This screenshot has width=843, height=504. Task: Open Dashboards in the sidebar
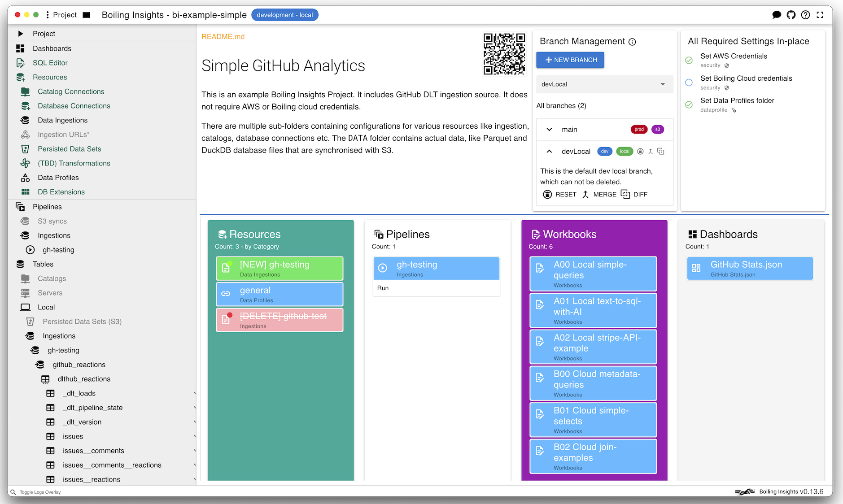52,48
